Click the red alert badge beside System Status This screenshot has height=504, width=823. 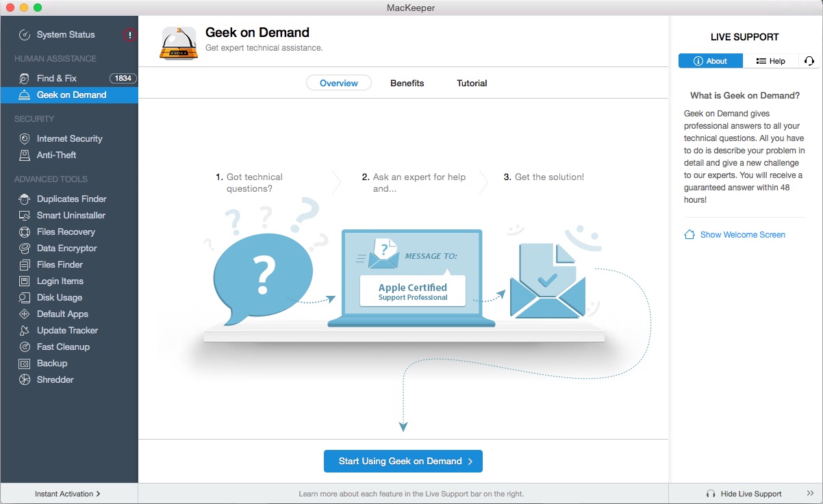129,35
